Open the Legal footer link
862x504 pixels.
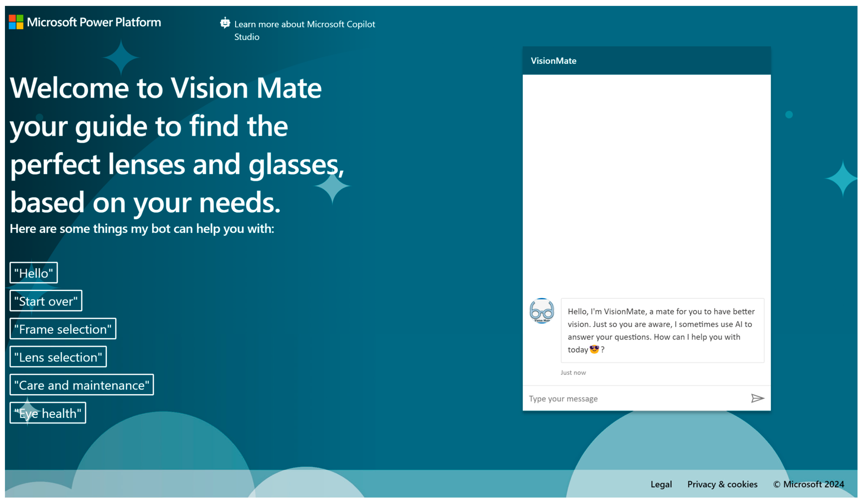tap(661, 484)
